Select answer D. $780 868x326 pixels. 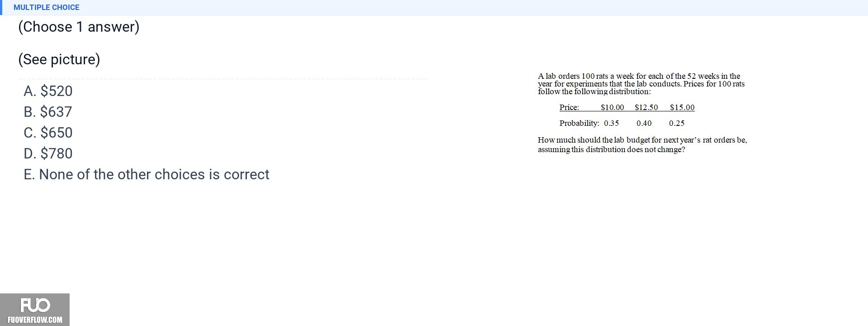point(48,153)
